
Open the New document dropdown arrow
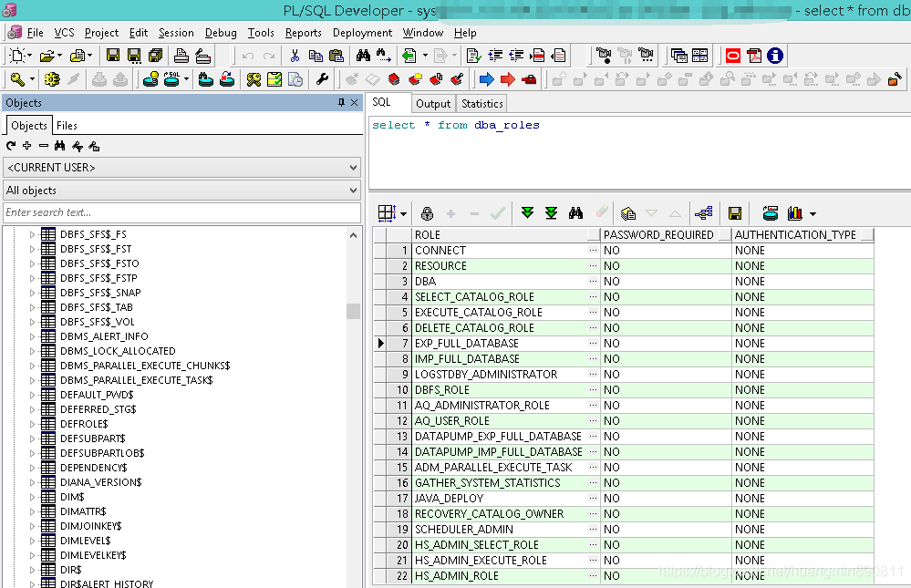click(29, 56)
